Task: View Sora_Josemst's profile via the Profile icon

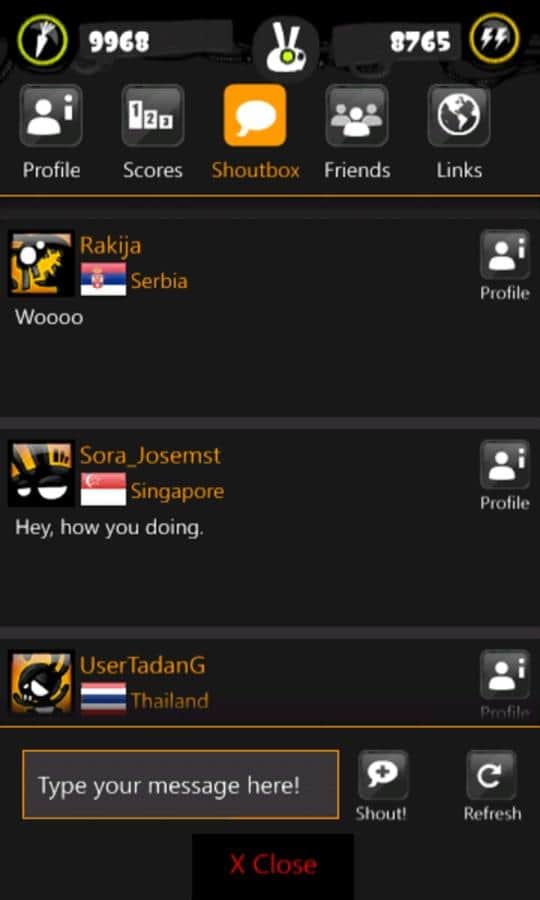Action: click(505, 464)
